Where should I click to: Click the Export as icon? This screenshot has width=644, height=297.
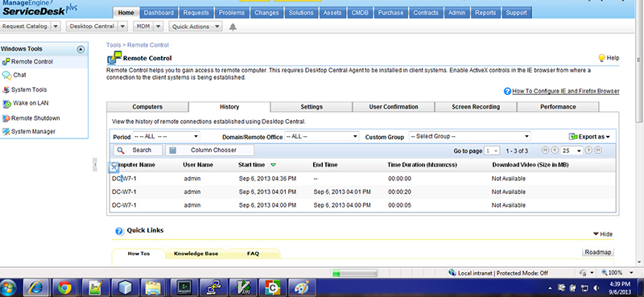pyautogui.click(x=573, y=136)
